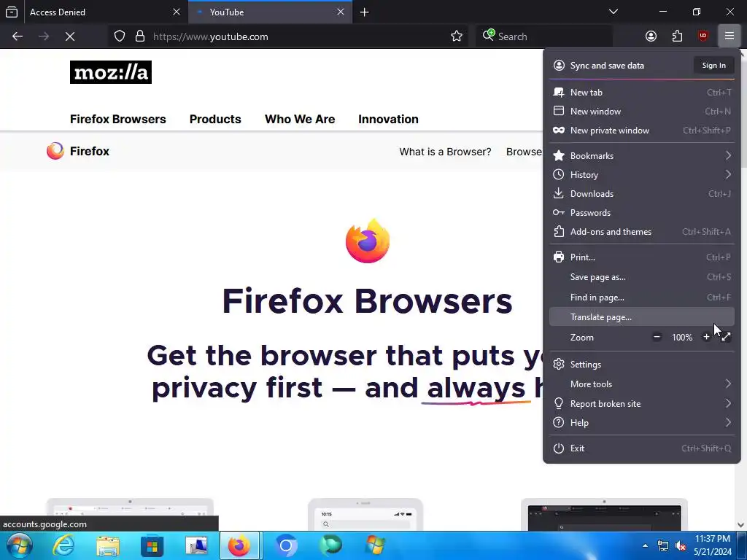Increase zoom with the plus button
Screen dimensions: 747x560
706,337
